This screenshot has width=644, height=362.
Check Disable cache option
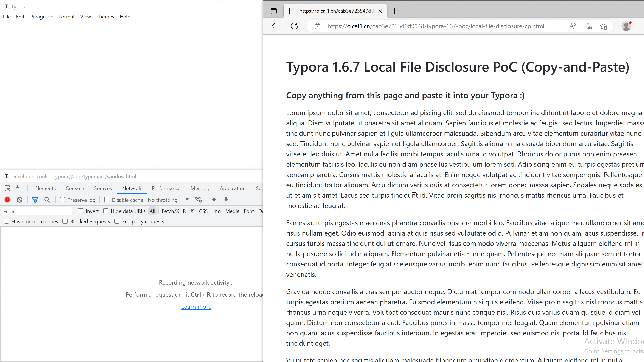[107, 200]
